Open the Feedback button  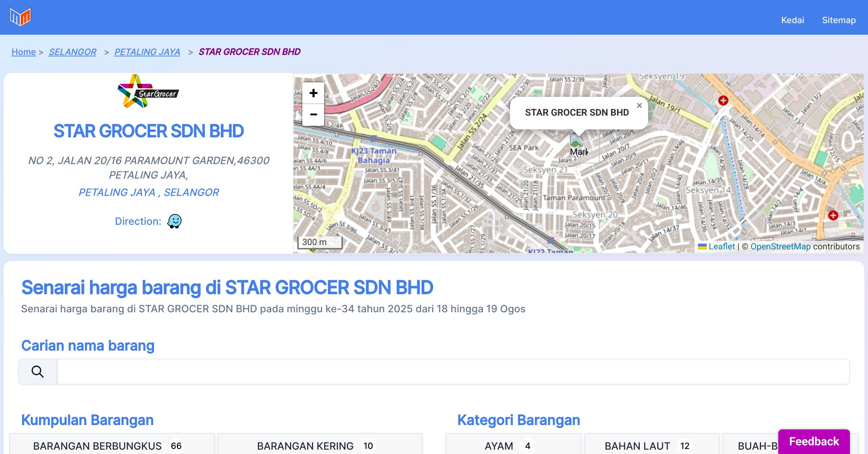814,441
